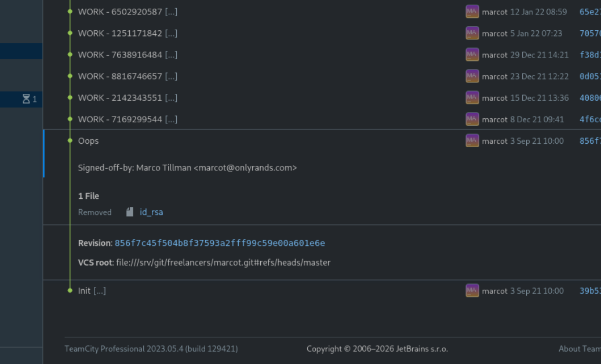The height and width of the screenshot is (364, 601).
Task: Select the highlighted sidebar item above the hourglass
Action: pos(21,51)
